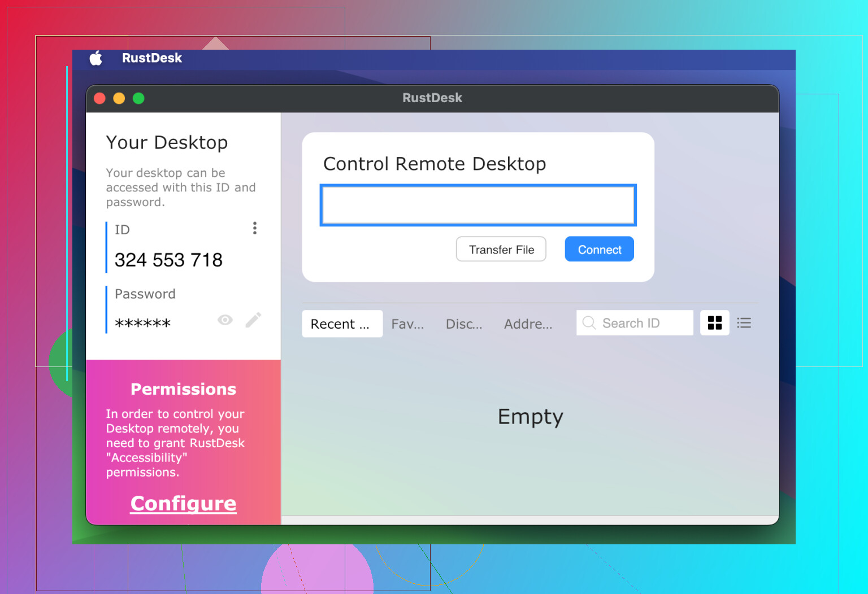Open the RustDesk menu in the menu bar
The image size is (868, 594).
tap(152, 58)
